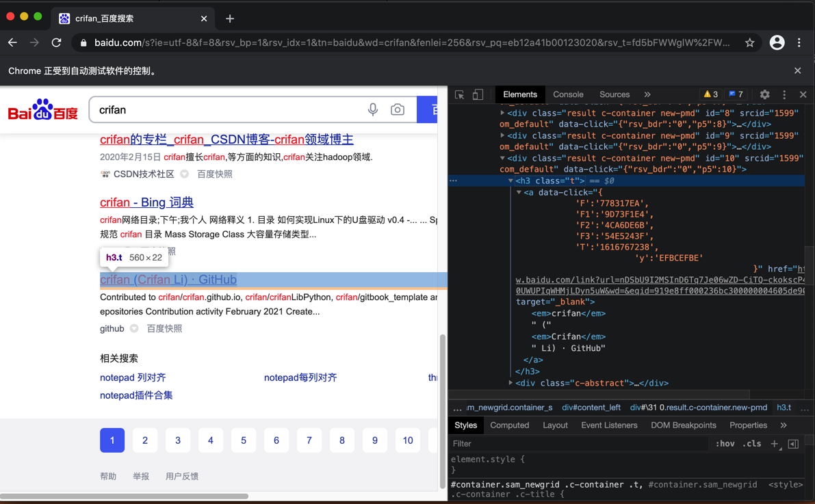Click the browser forward arrow
The width and height of the screenshot is (815, 504).
pyautogui.click(x=34, y=42)
